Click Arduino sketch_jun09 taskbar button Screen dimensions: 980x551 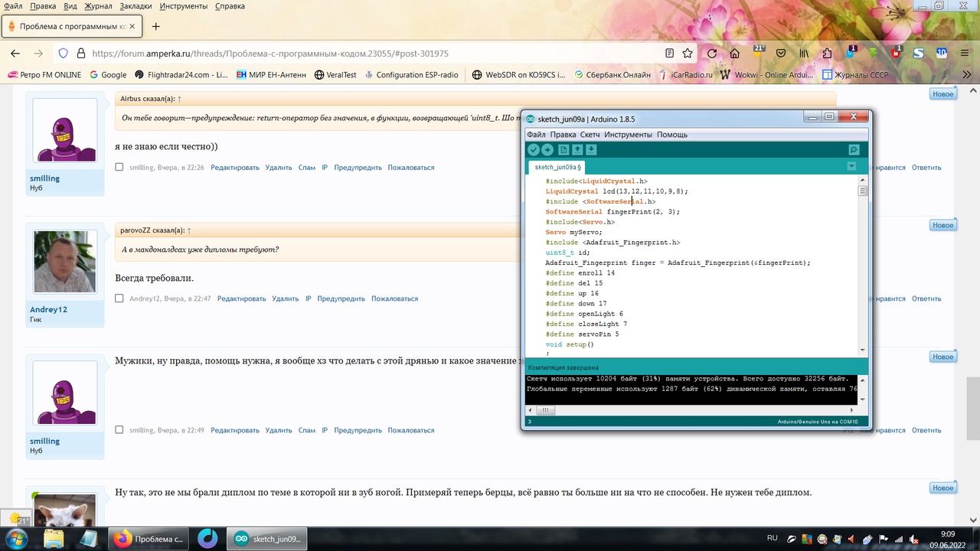pyautogui.click(x=266, y=539)
